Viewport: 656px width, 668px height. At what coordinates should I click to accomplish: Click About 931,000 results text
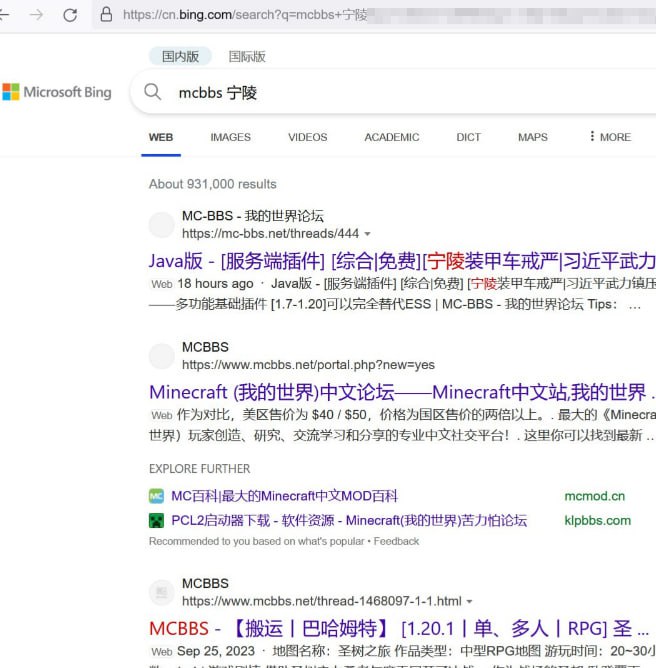click(x=213, y=184)
